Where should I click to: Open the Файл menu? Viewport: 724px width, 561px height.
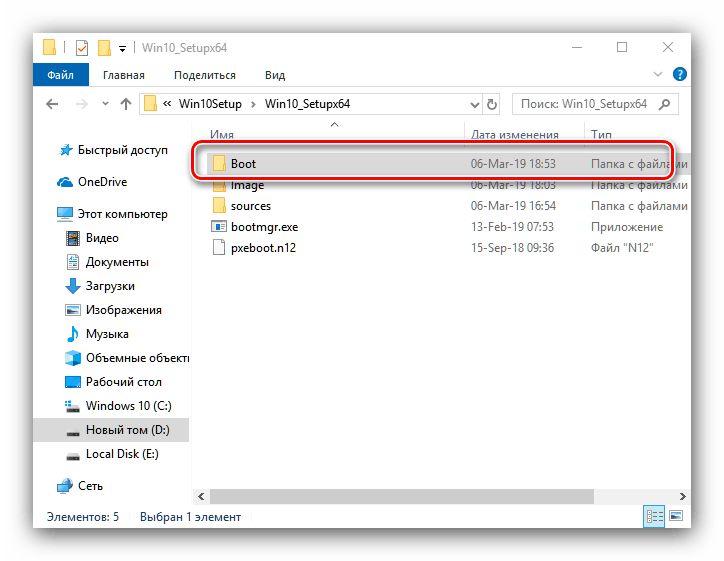60,75
